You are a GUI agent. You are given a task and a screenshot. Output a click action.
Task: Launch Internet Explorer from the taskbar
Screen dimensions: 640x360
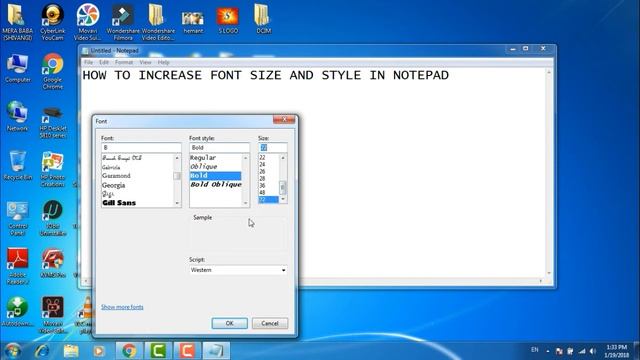pyautogui.click(x=42, y=351)
